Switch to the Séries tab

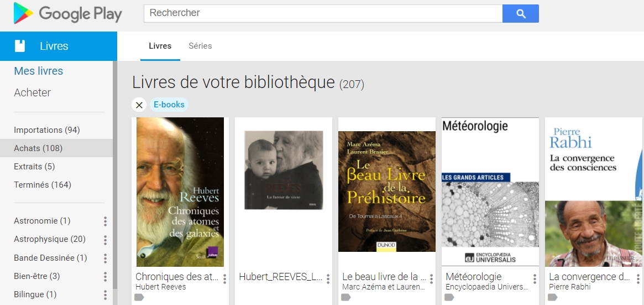[x=201, y=46]
